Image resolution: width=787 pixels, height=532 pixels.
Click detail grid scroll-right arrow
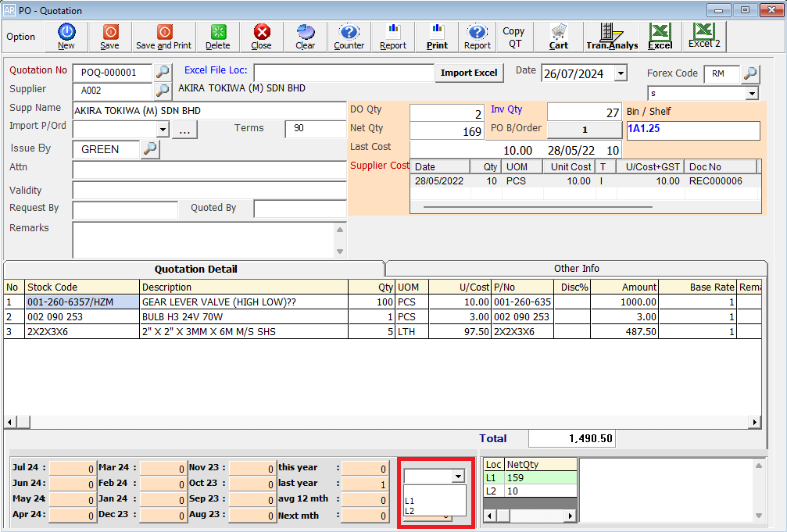tap(754, 422)
